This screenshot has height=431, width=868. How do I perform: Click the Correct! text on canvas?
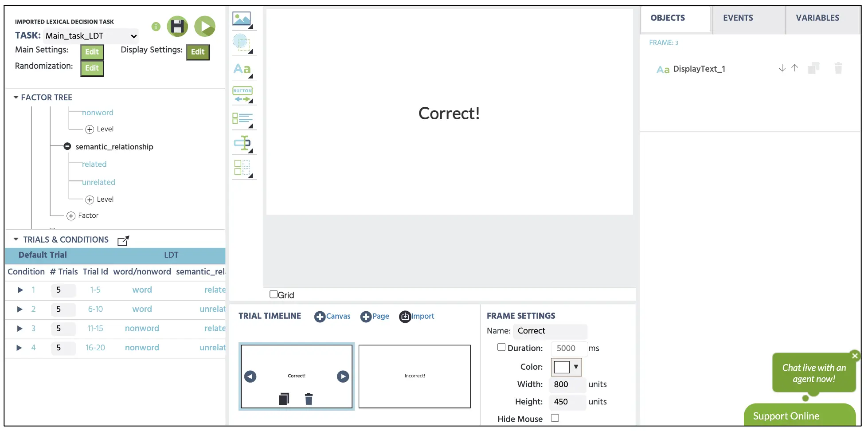[449, 114]
